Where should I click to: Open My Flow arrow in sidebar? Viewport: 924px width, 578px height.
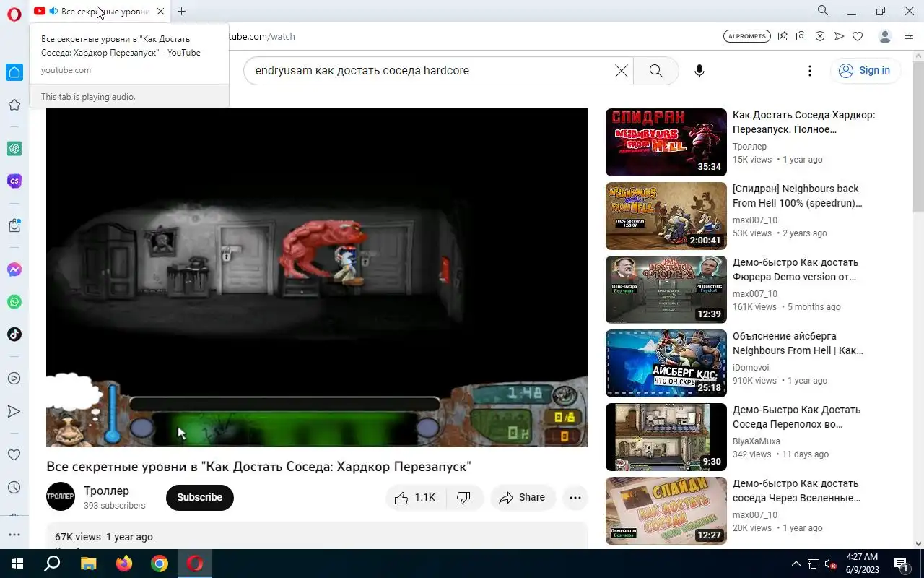coord(14,411)
